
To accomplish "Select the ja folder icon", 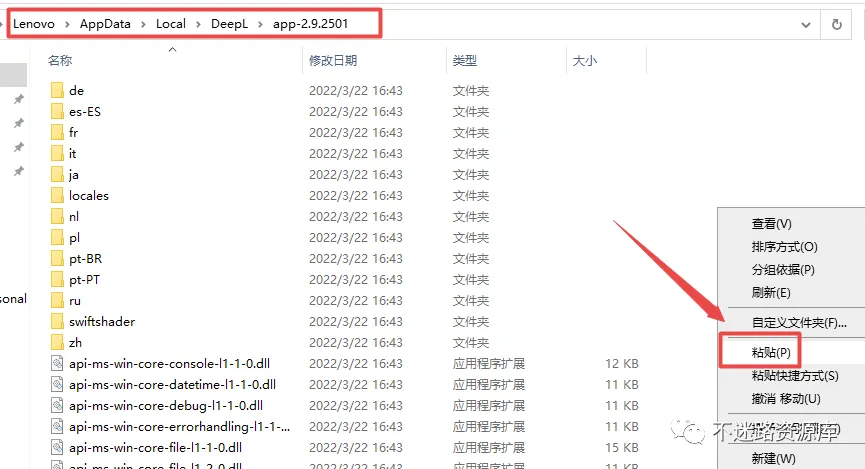I will point(57,174).
